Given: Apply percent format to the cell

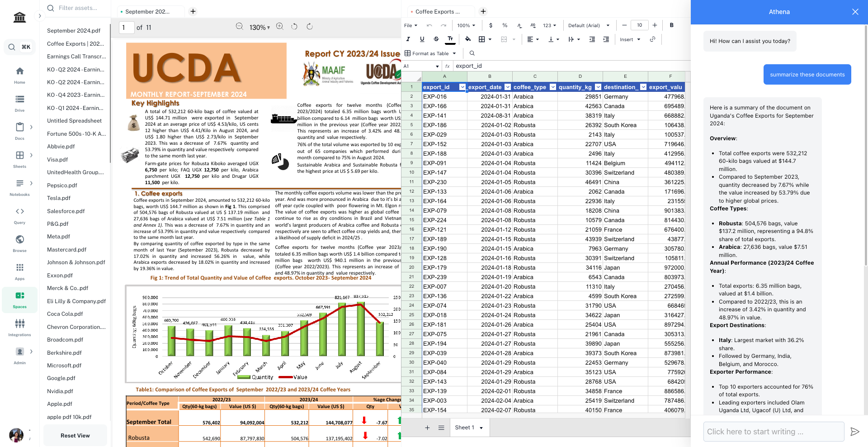Looking at the screenshot, I should click(505, 25).
